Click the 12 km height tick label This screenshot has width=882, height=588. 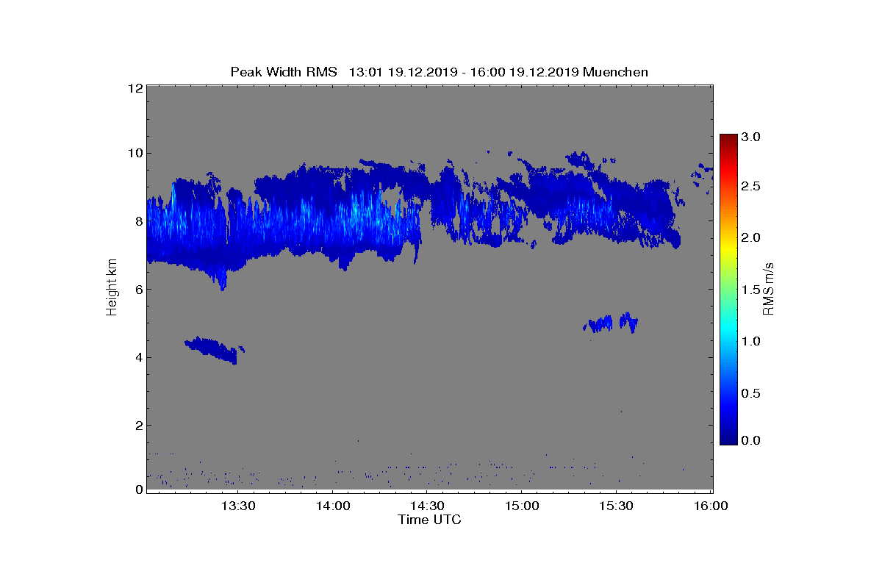click(135, 88)
